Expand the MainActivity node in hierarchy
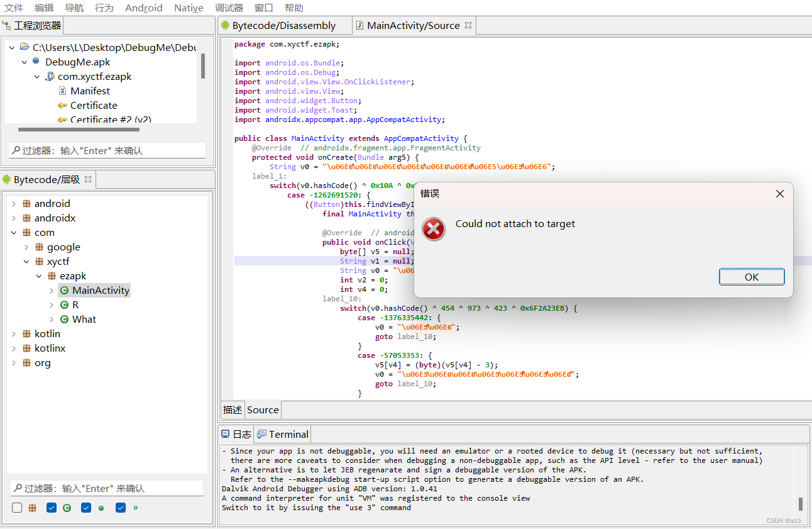The image size is (812, 529). coord(51,290)
